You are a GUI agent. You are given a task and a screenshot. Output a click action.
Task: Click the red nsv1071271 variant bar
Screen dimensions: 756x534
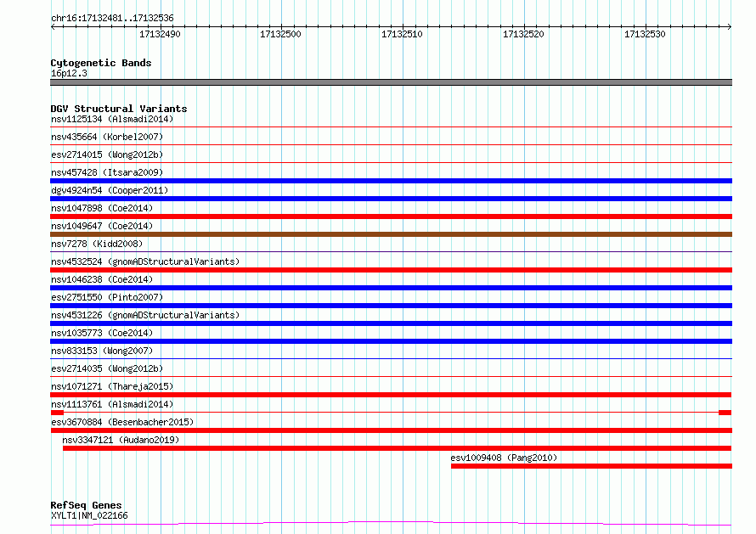pyautogui.click(x=391, y=395)
